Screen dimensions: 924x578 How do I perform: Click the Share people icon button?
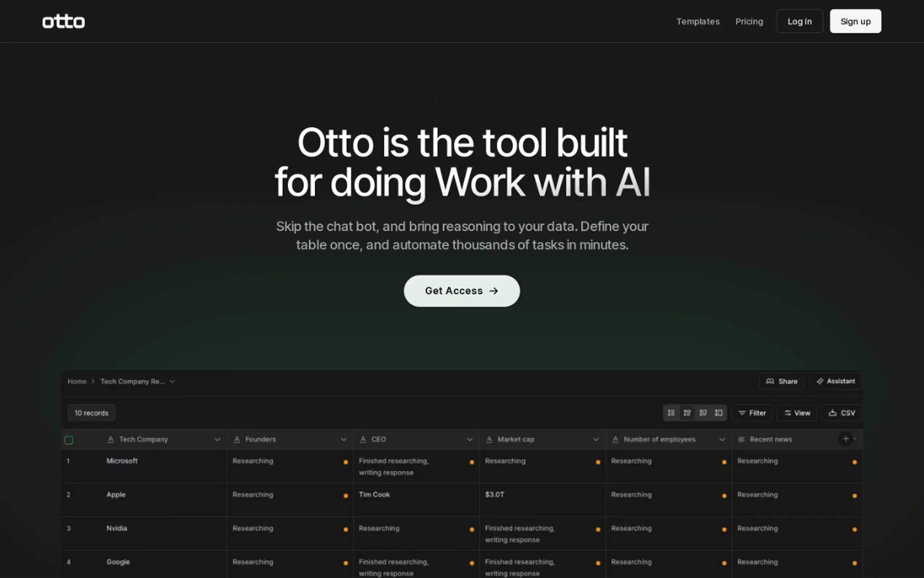(x=781, y=381)
